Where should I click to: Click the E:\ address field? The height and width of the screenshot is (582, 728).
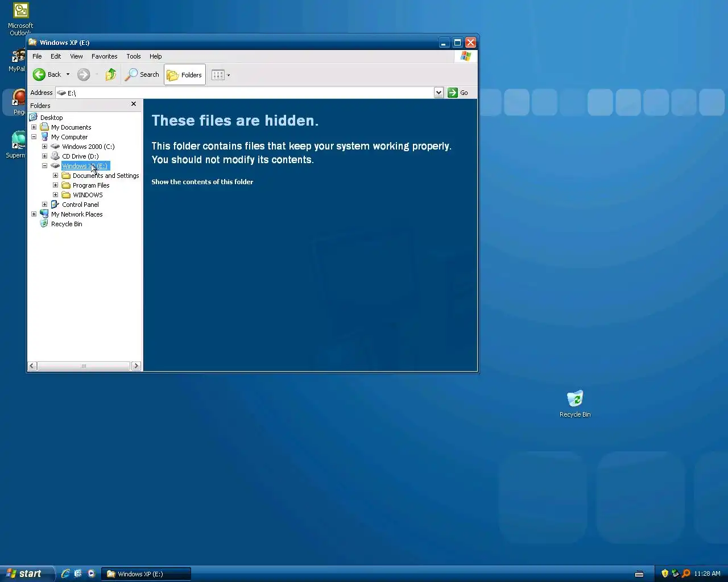(x=245, y=93)
